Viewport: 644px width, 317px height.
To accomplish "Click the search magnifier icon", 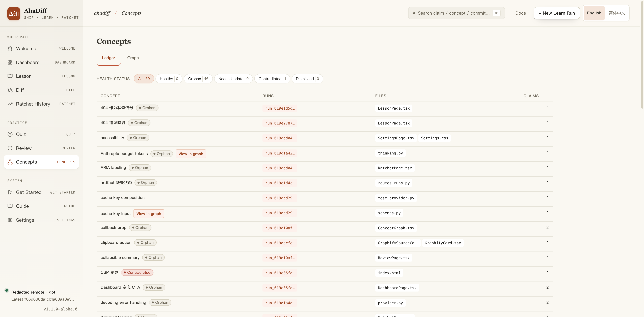I will (x=414, y=13).
